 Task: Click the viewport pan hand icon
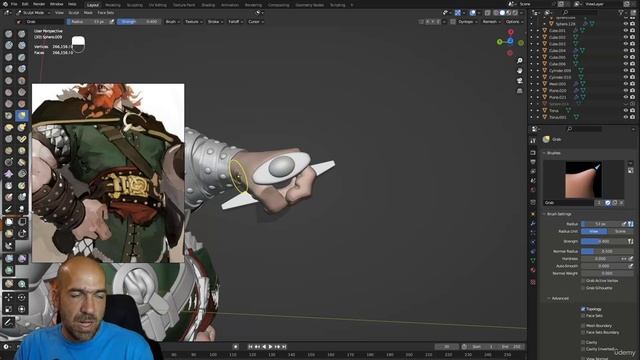[x=520, y=71]
